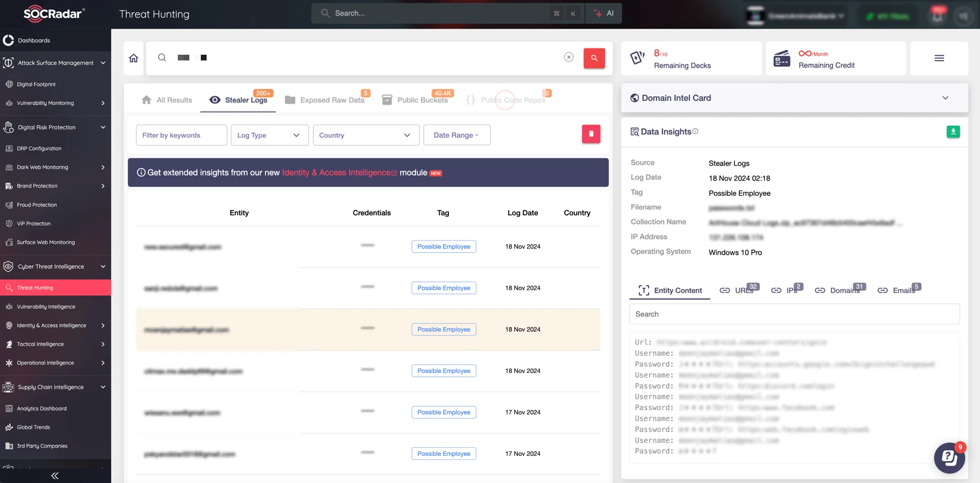Open the hamburger menu icon

click(939, 58)
